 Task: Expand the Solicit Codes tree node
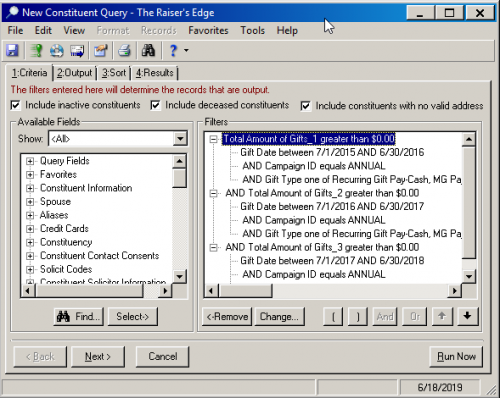pos(30,269)
